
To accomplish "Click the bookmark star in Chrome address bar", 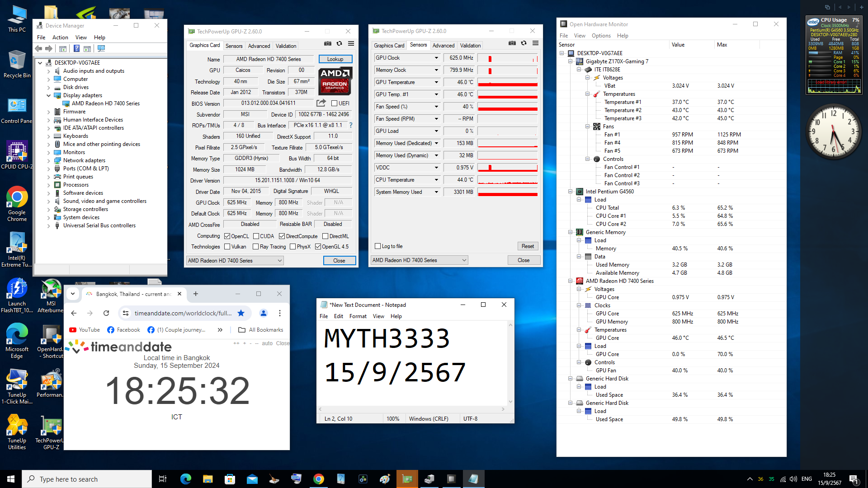I will click(x=241, y=313).
